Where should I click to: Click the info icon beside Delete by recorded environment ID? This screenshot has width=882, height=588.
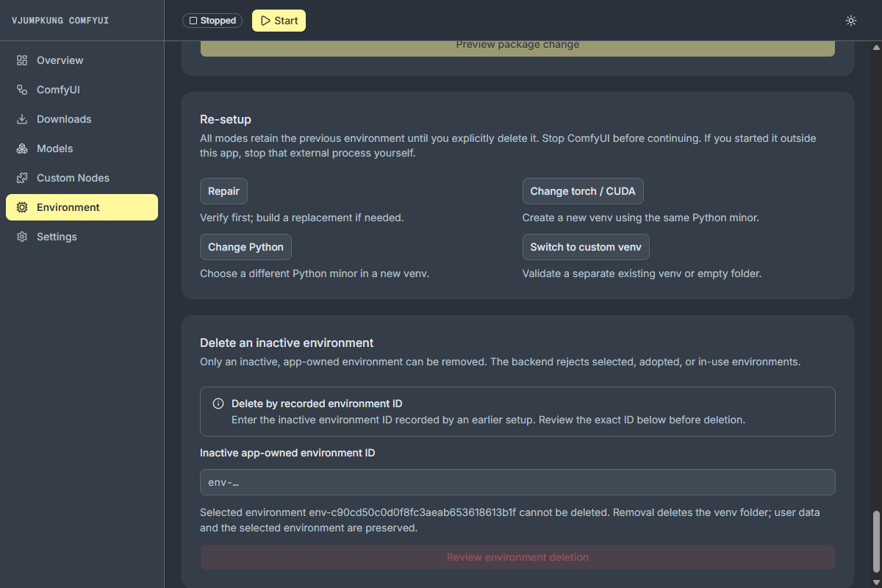click(x=218, y=404)
